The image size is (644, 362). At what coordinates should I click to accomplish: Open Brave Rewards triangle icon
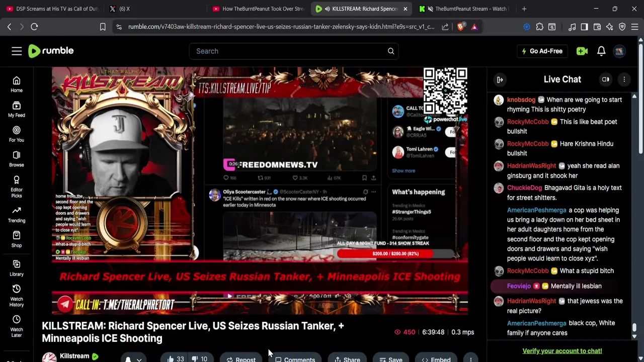tap(474, 27)
